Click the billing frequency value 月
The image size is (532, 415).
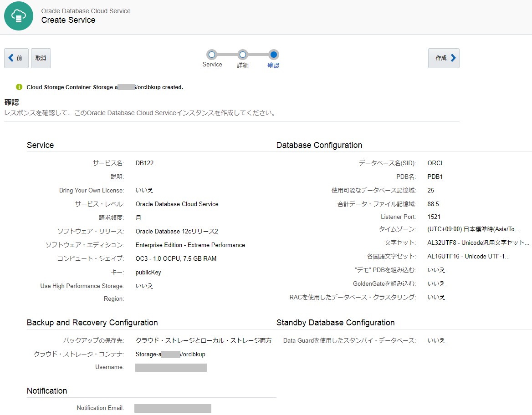tap(138, 218)
